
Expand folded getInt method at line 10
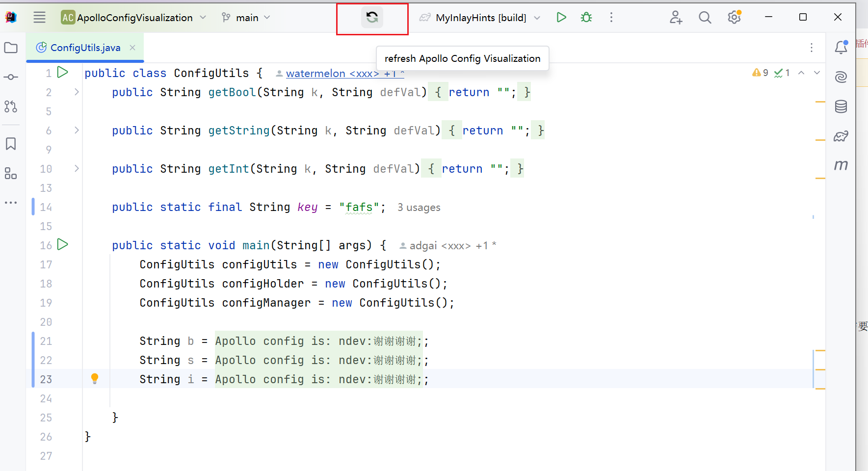tap(77, 168)
